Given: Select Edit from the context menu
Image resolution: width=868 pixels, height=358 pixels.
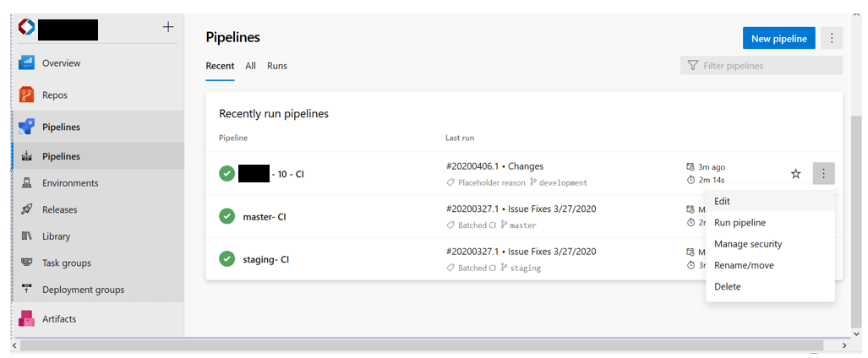Looking at the screenshot, I should pyautogui.click(x=722, y=201).
